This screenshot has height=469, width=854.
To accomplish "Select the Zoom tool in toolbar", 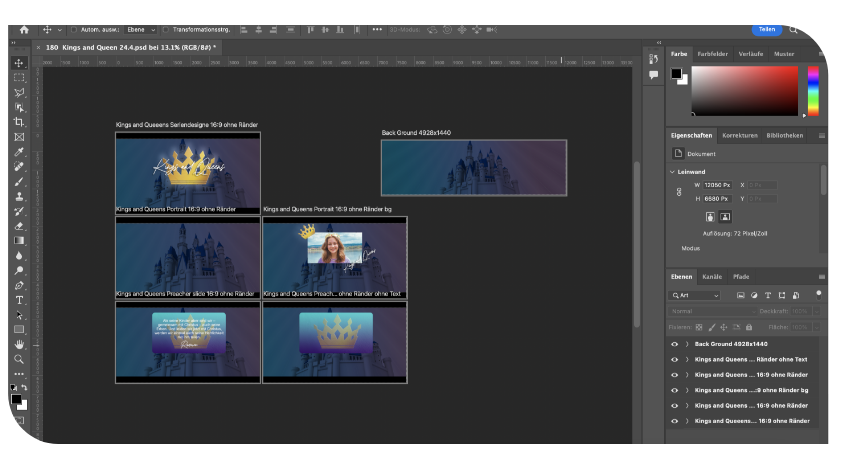I will click(x=19, y=359).
